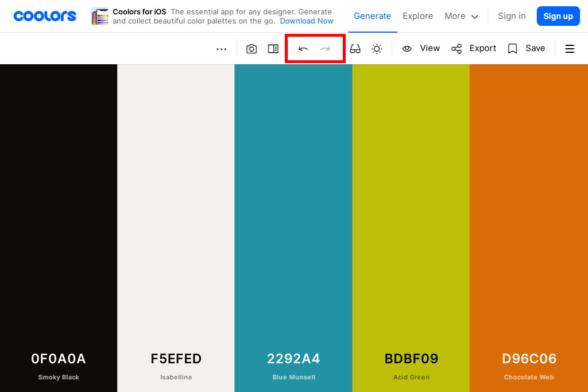Viewport: 588px width, 392px height.
Task: Click the undo arrow icon
Action: (303, 49)
